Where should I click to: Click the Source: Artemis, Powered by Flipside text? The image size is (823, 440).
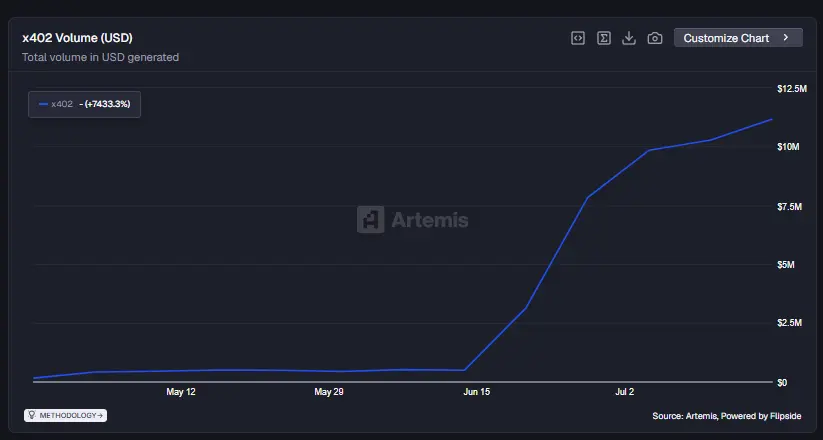pos(726,416)
